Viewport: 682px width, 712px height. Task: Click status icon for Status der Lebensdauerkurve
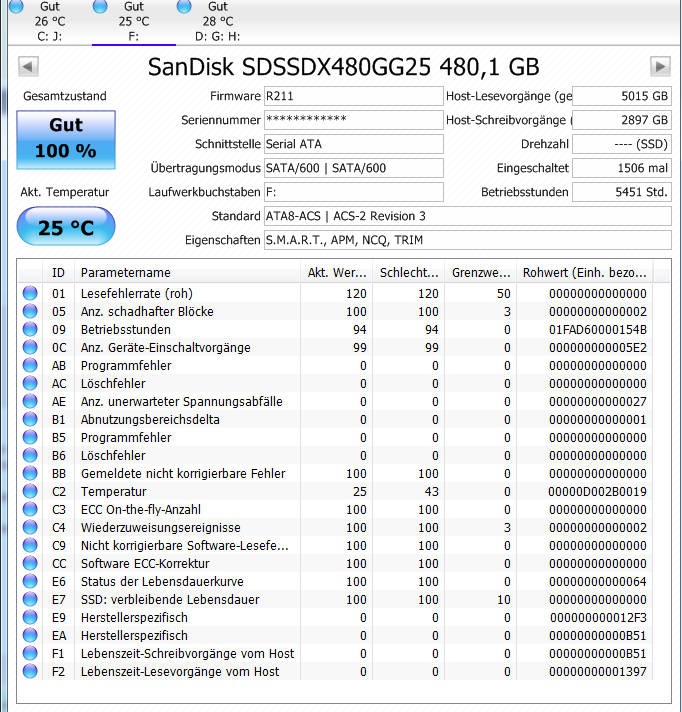[30, 582]
